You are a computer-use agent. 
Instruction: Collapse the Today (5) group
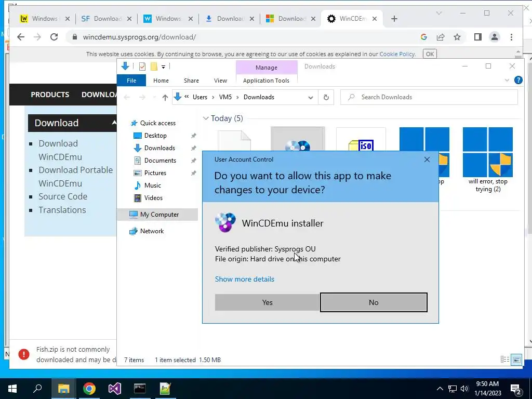(x=205, y=118)
